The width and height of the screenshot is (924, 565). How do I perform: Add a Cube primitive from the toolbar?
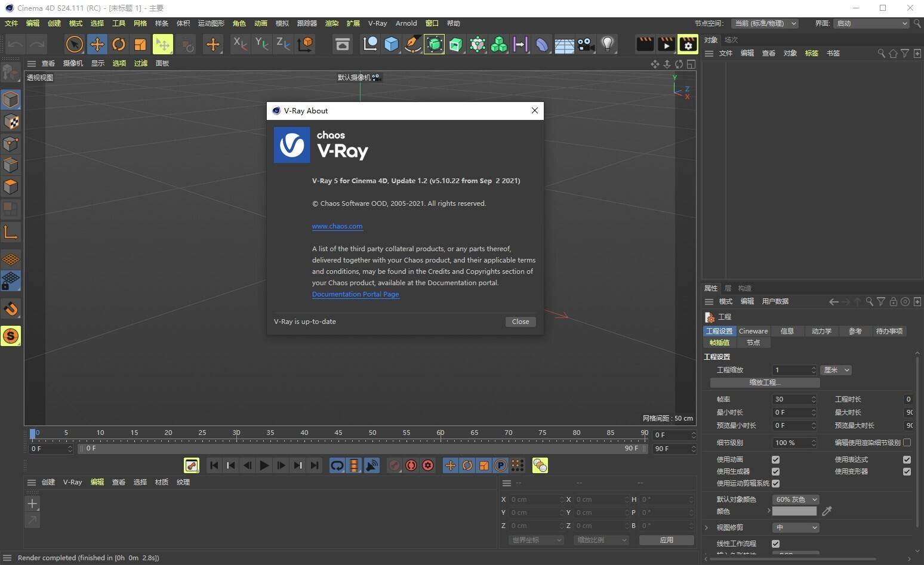click(391, 44)
